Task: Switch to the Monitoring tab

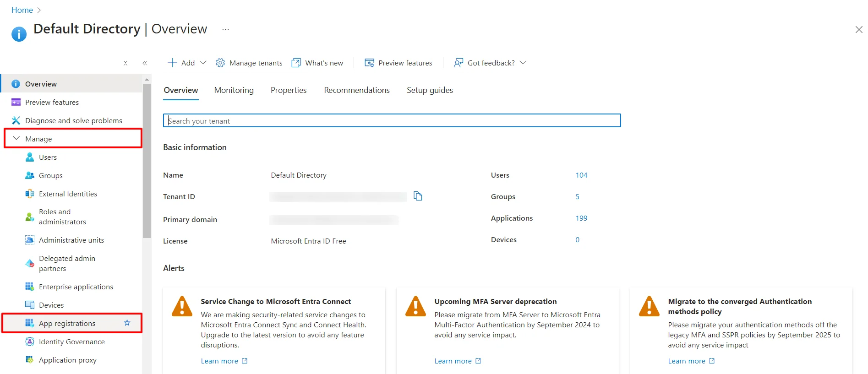Action: pos(234,90)
